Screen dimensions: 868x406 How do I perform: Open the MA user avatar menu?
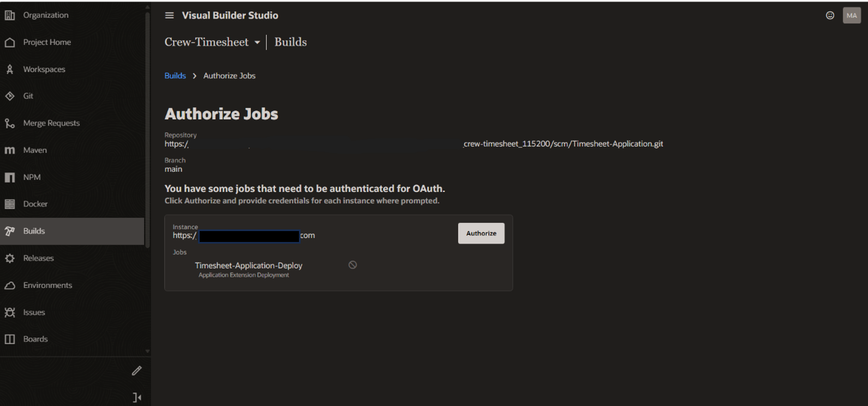pos(851,15)
